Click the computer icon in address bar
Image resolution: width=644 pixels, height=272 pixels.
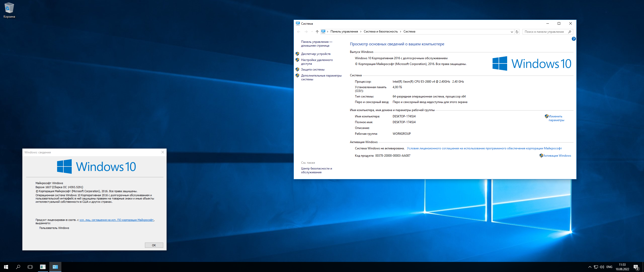(x=323, y=31)
